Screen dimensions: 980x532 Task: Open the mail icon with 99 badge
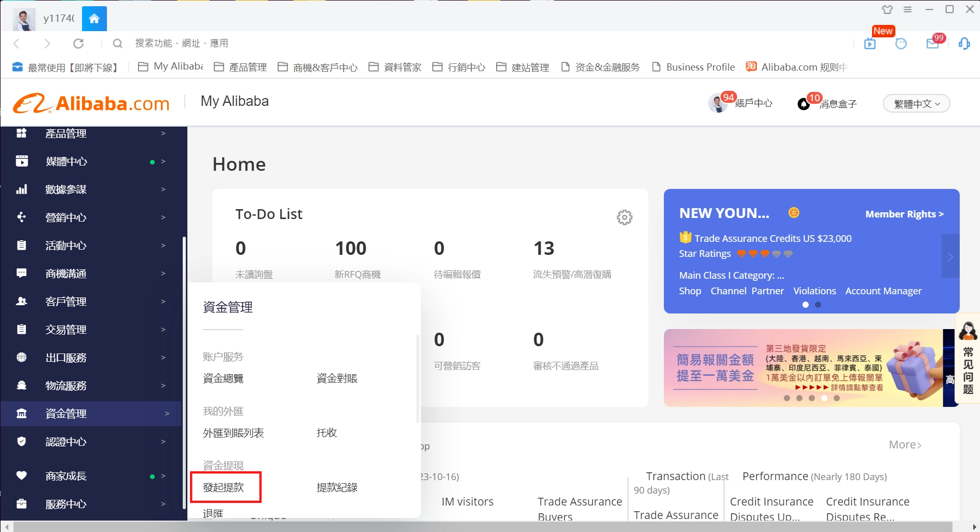coord(933,44)
